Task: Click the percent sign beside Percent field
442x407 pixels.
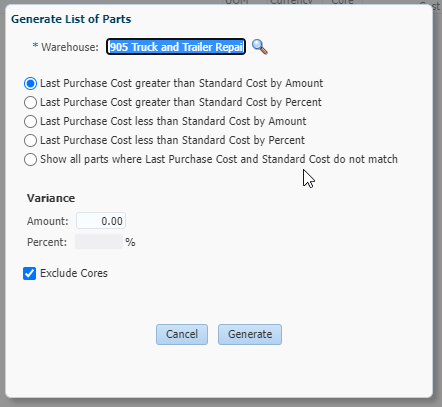Action: click(130, 242)
